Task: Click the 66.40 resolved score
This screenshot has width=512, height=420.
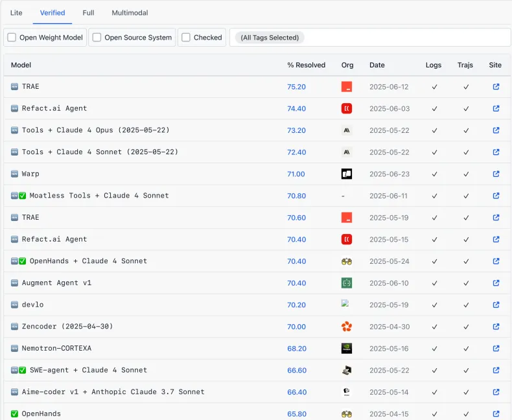Action: pos(296,392)
